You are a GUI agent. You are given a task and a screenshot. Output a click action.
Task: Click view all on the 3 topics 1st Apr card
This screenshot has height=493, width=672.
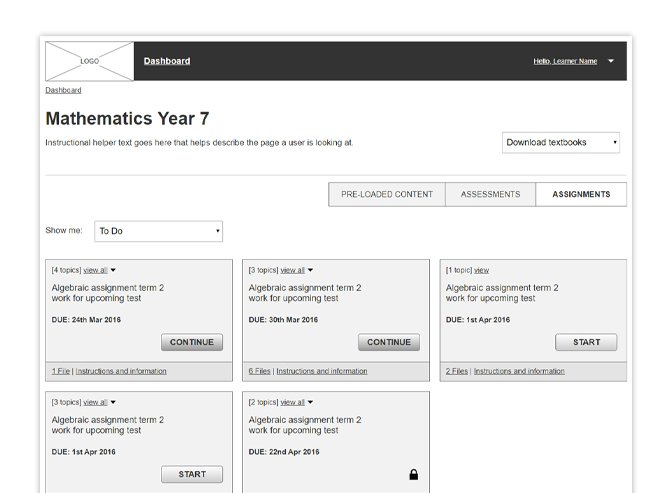[x=95, y=402]
